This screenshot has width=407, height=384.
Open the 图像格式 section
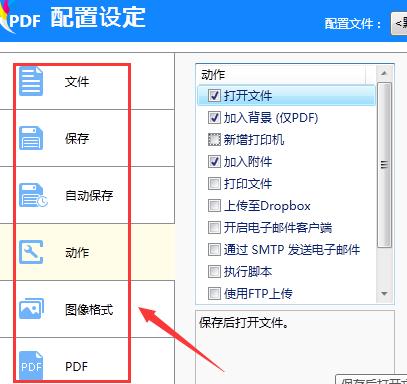point(89,309)
